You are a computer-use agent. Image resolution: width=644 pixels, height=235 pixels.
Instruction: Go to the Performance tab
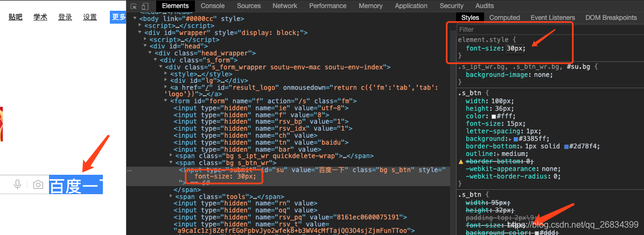coord(328,6)
